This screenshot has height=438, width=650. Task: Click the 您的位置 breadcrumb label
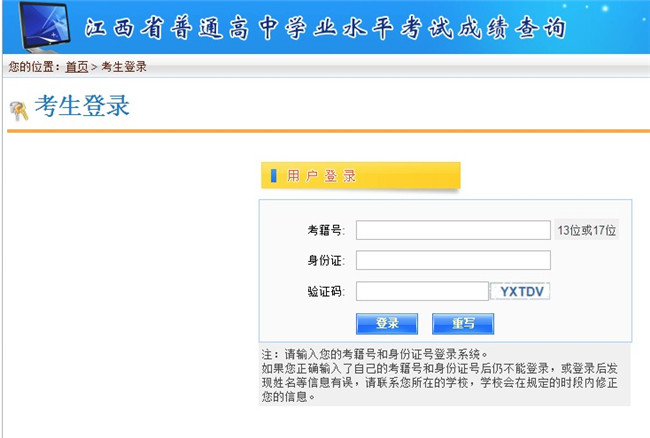[33, 67]
